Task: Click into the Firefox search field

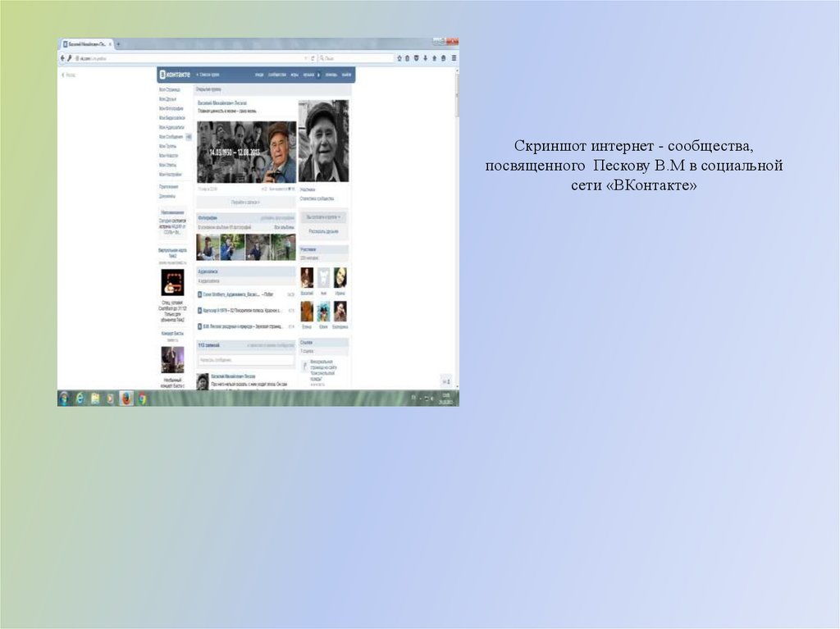Action: pos(356,58)
